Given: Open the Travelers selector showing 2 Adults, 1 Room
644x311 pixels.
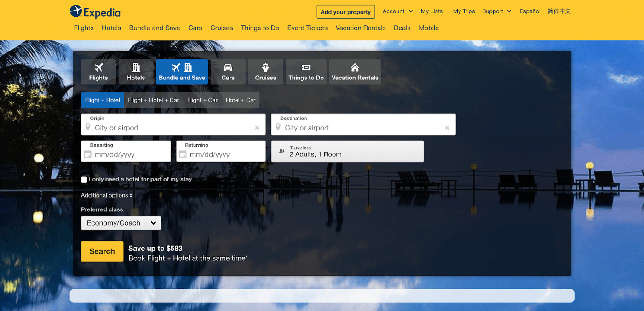Looking at the screenshot, I should click(x=347, y=151).
